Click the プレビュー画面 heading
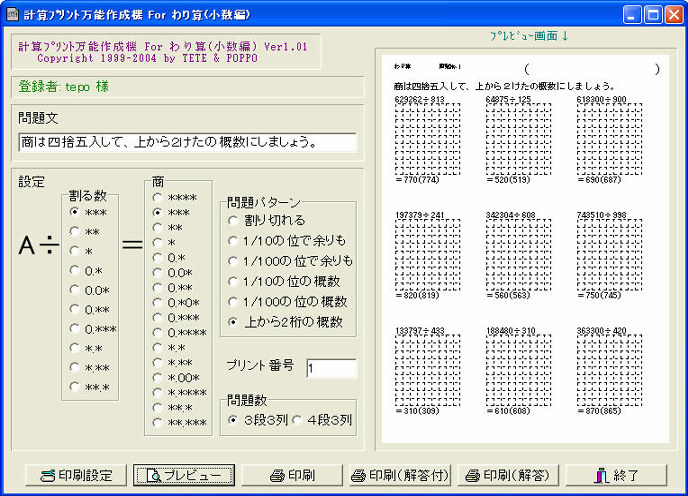Screen dimensions: 688x496 (x=529, y=36)
